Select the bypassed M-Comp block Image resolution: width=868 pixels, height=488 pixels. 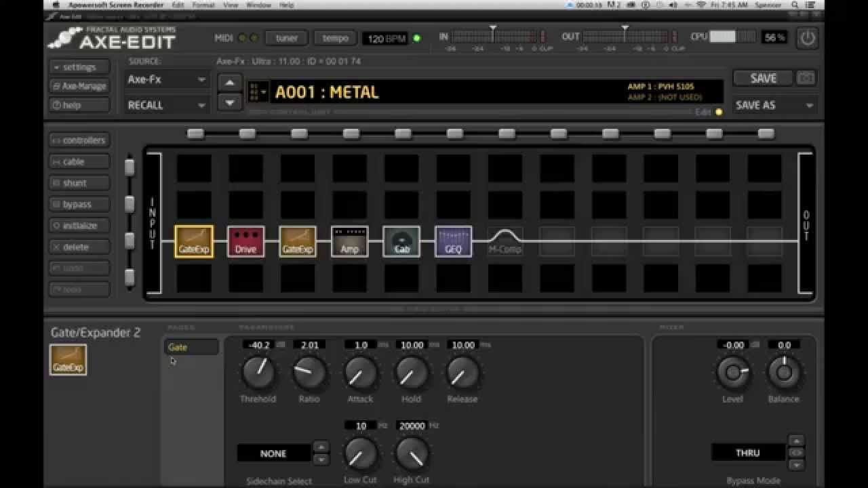pos(505,241)
